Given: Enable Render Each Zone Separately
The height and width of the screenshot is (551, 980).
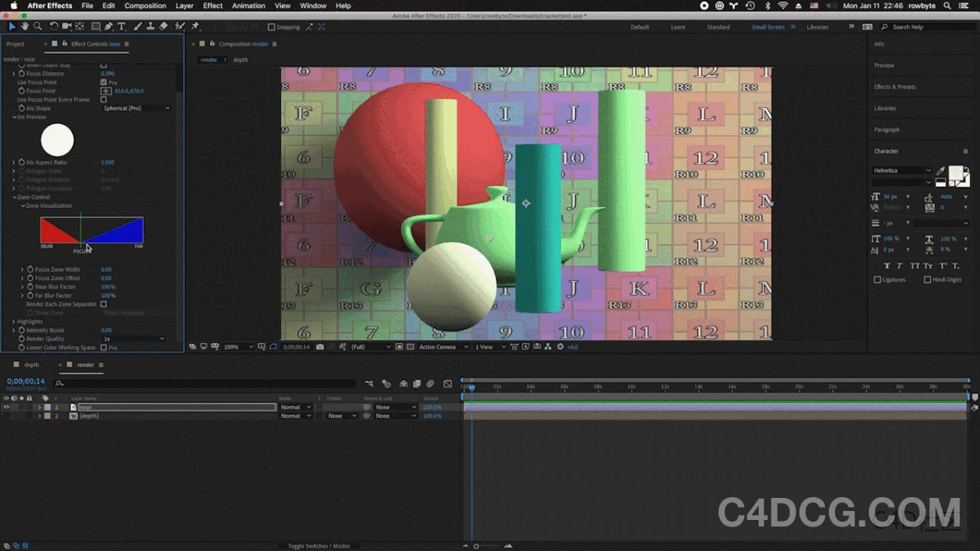Looking at the screenshot, I should (105, 304).
